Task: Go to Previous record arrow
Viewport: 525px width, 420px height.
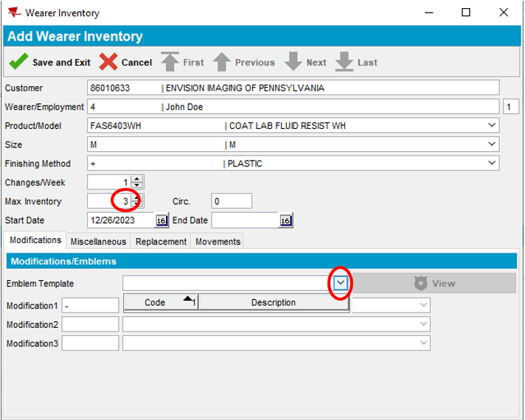Action: point(222,63)
